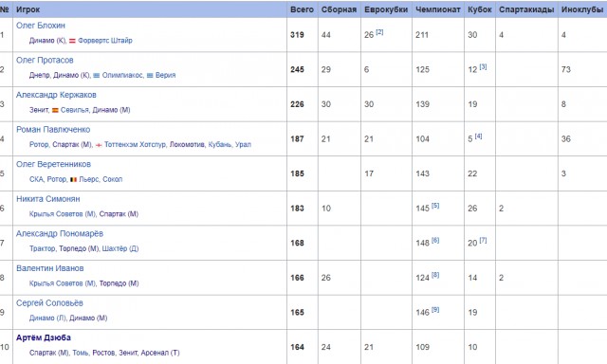The height and width of the screenshot is (364, 607).
Task: Click the Кубок column header
Action: tap(480, 9)
